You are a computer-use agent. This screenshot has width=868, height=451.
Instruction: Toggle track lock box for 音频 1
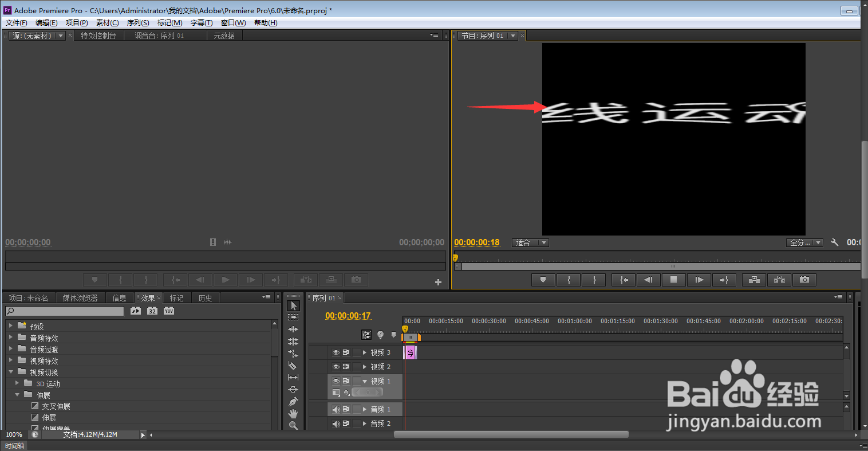[357, 409]
